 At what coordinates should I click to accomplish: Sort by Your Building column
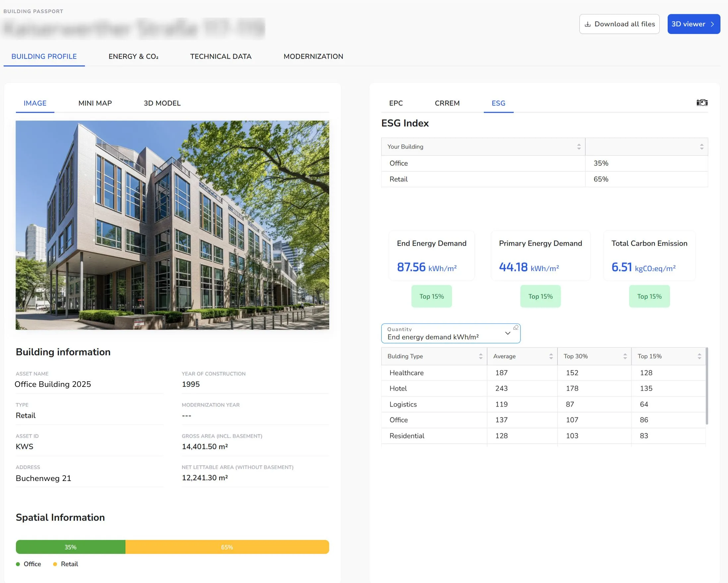click(x=579, y=147)
